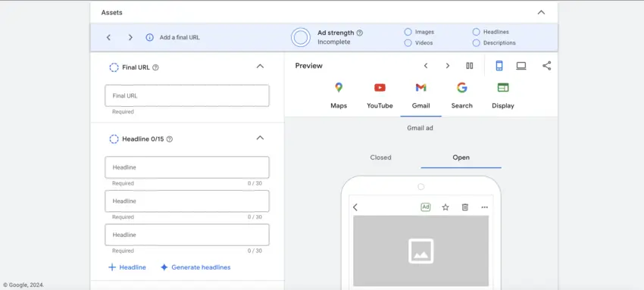Image resolution: width=644 pixels, height=290 pixels.
Task: Click the image placeholder in preview
Action: tap(421, 251)
